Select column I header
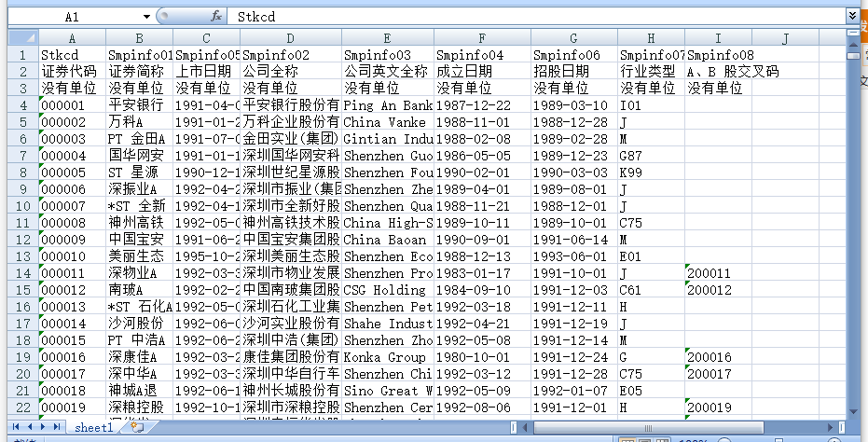Image resolution: width=868 pixels, height=442 pixels. 718,38
